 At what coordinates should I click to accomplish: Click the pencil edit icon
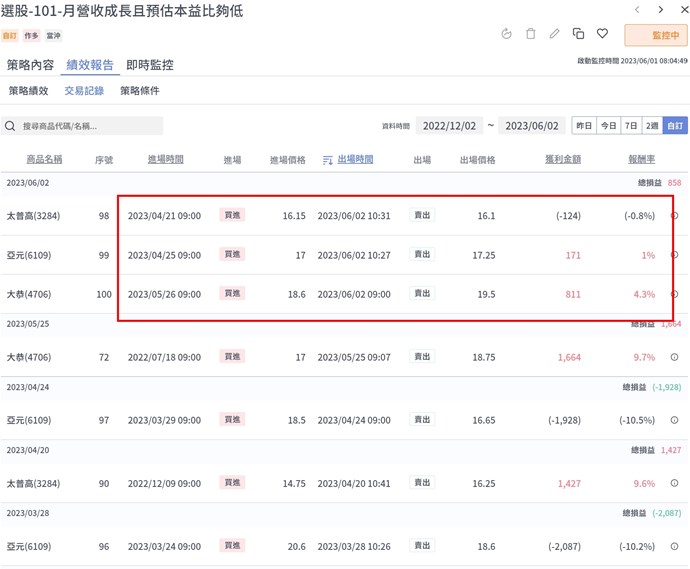point(555,34)
